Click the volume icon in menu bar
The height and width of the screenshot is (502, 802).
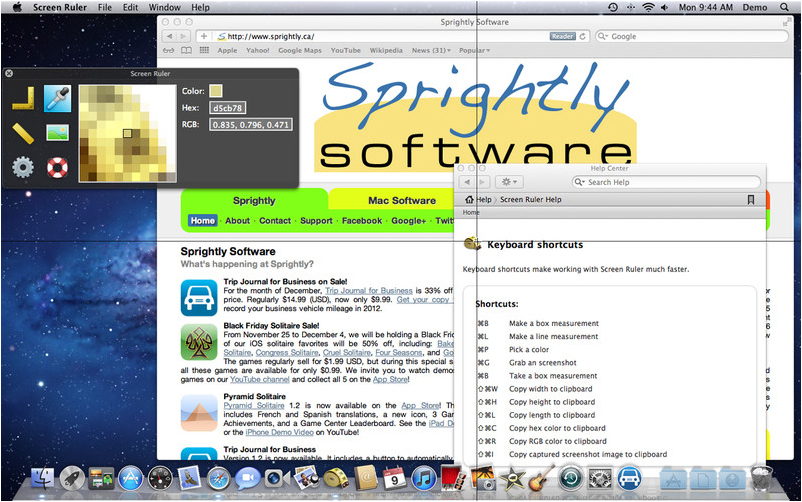point(664,7)
